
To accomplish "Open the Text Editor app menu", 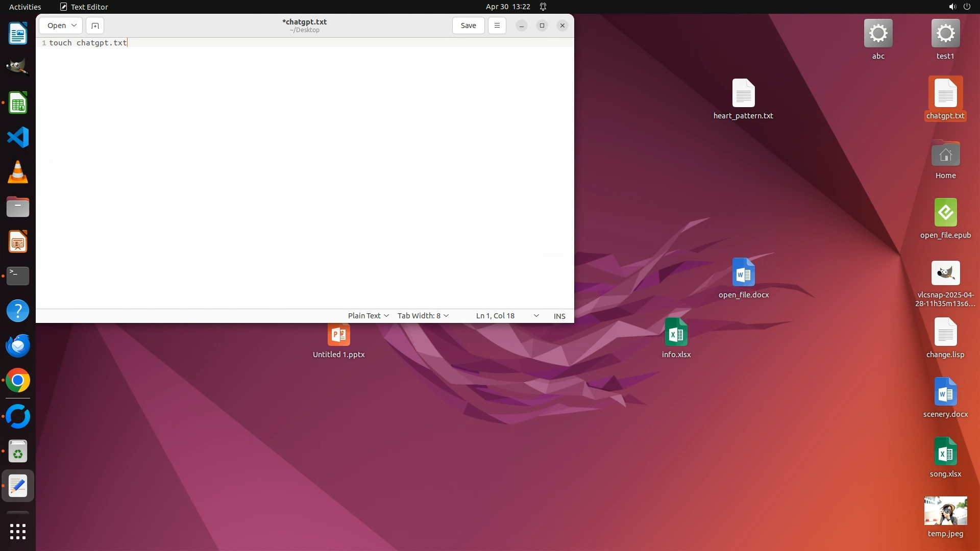I will (x=84, y=7).
